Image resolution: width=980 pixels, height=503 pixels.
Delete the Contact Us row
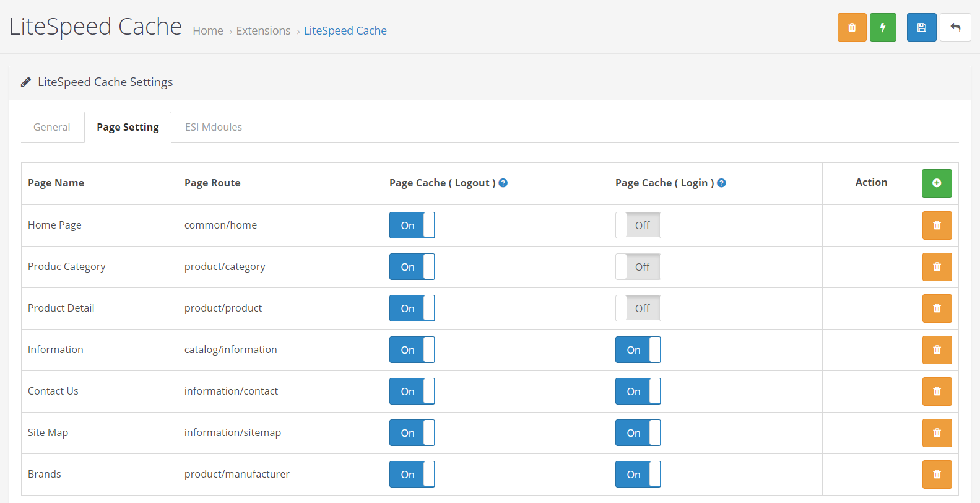937,391
